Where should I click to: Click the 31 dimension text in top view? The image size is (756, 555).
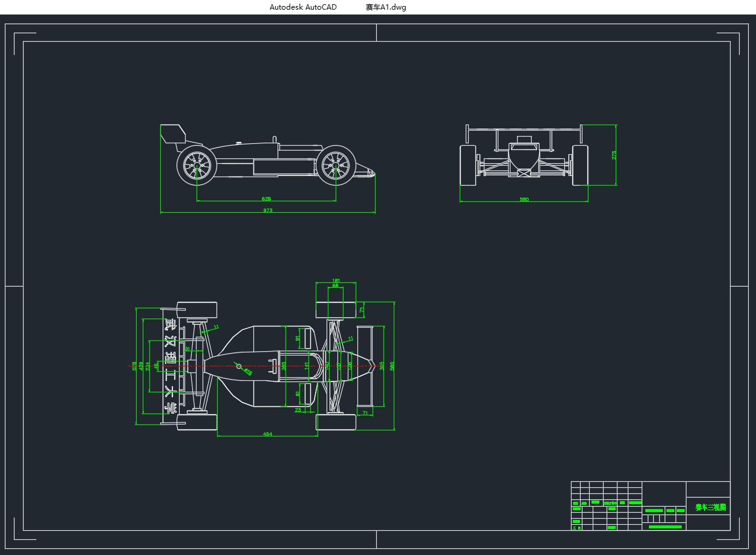(x=187, y=349)
